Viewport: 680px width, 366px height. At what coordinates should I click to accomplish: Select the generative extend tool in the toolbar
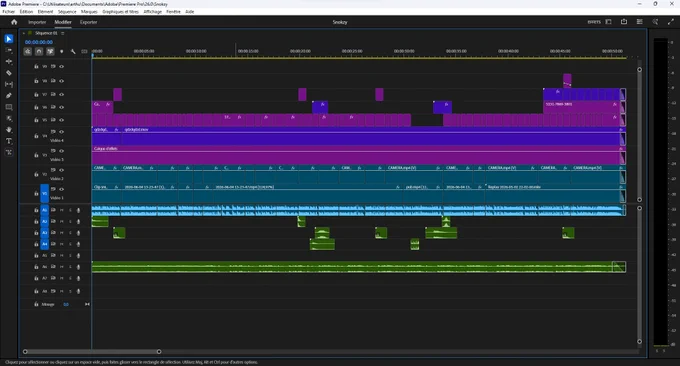tap(9, 152)
